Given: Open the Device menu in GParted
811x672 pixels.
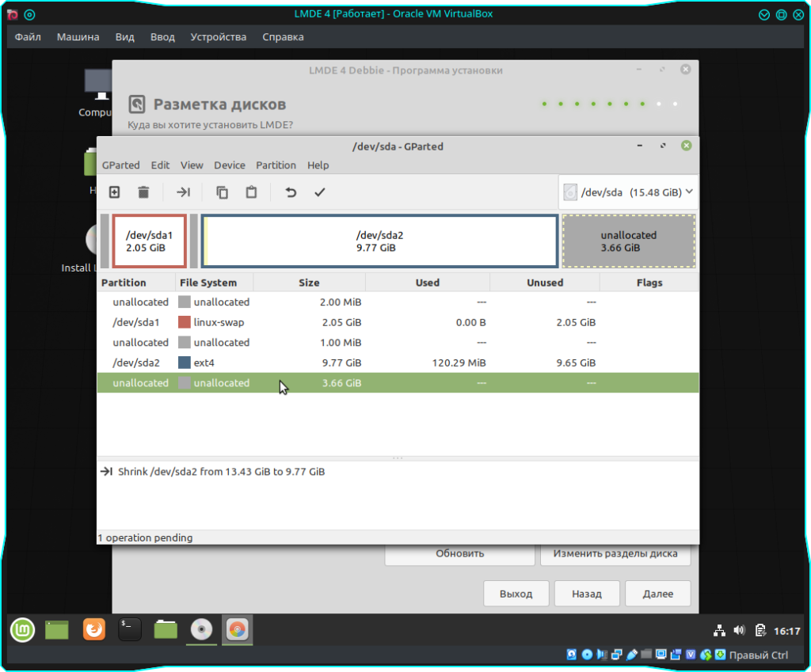Looking at the screenshot, I should [x=230, y=165].
